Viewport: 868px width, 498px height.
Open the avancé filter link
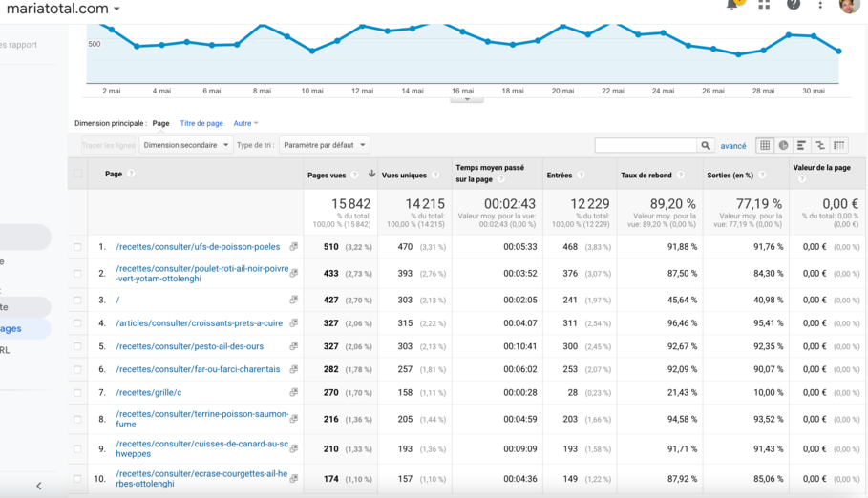click(x=733, y=146)
